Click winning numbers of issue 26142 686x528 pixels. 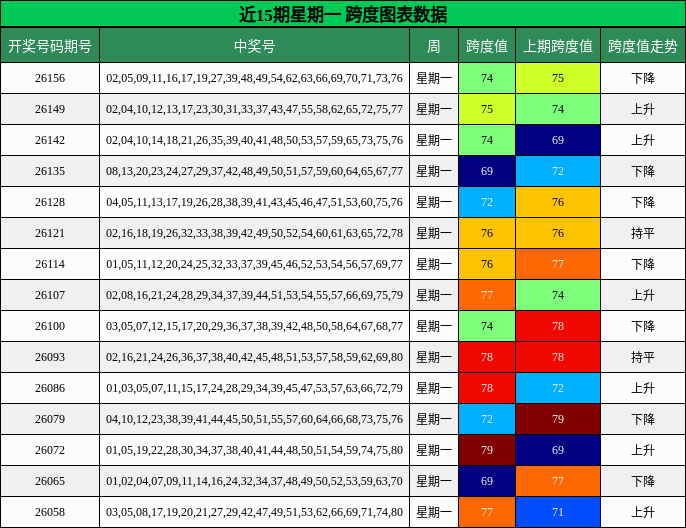click(x=255, y=140)
